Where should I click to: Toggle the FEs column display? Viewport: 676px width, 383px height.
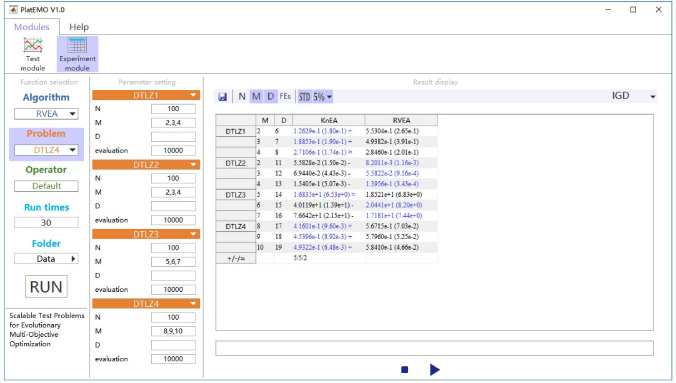(285, 97)
